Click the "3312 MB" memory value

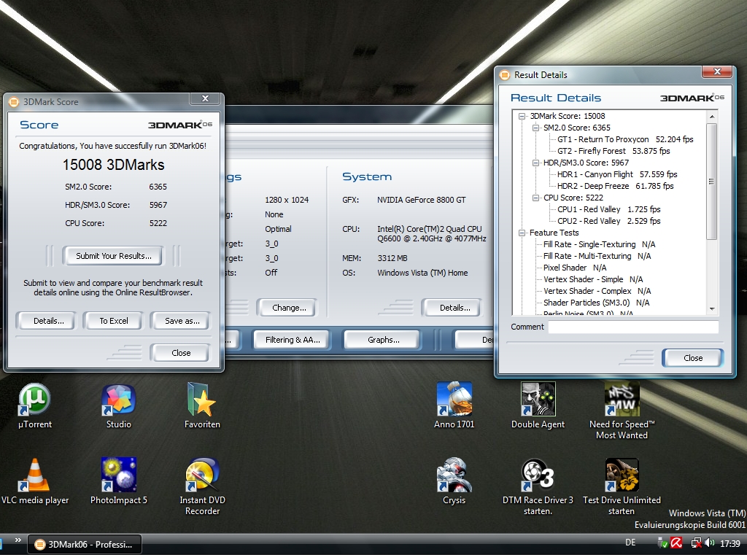tap(392, 258)
